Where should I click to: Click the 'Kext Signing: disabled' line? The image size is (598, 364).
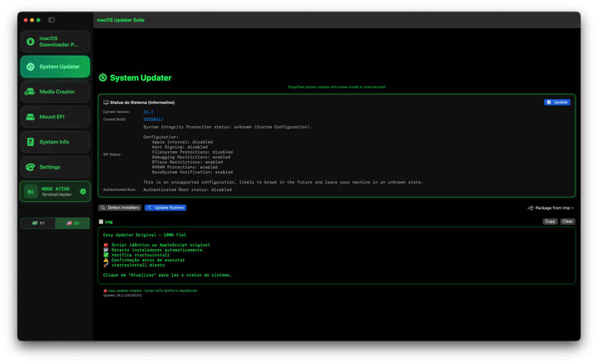pos(179,147)
